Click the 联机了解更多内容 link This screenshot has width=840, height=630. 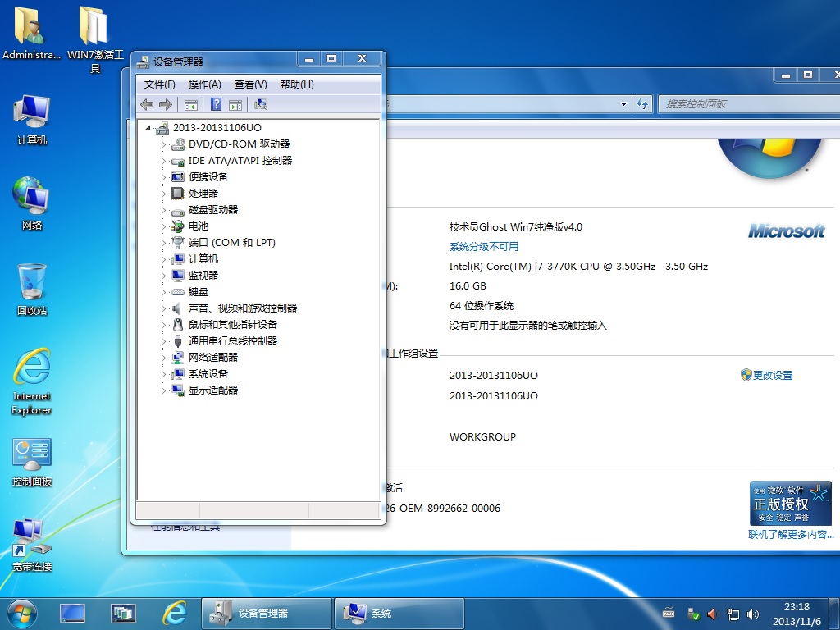pos(791,534)
